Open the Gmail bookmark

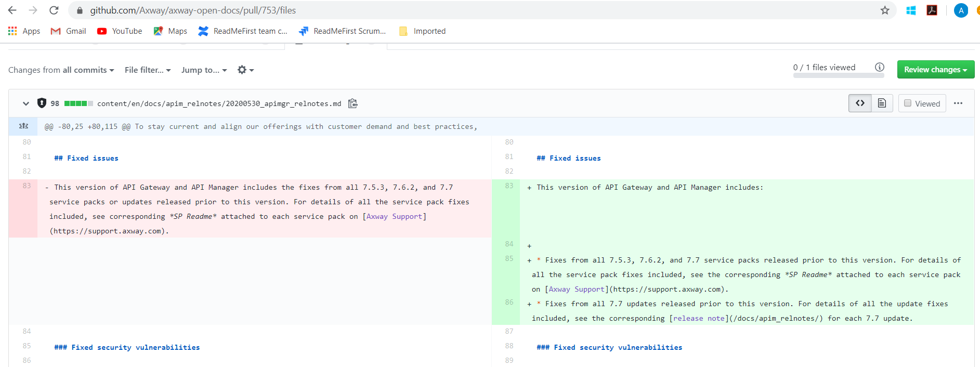pos(68,31)
